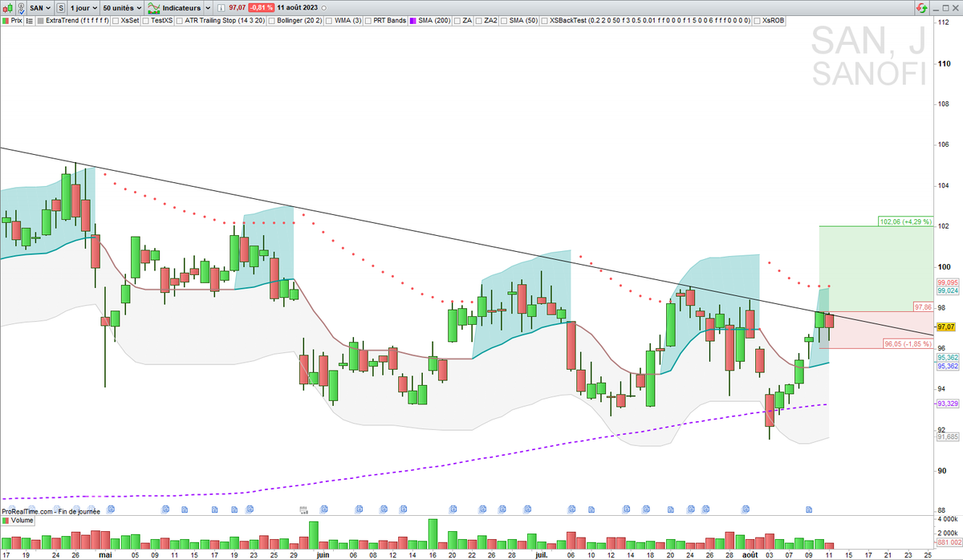Click the 91,685 gray axis value tag
The height and width of the screenshot is (560, 963).
947,436
